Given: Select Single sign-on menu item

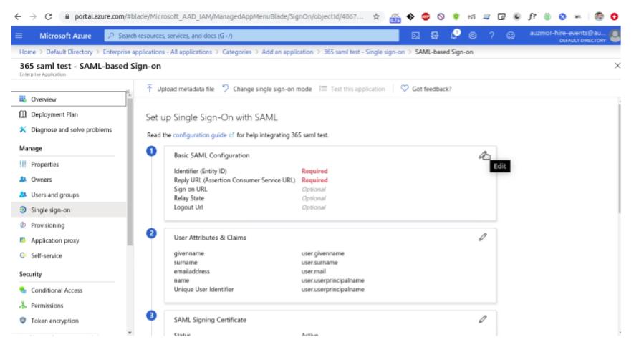Looking at the screenshot, I should [69, 210].
